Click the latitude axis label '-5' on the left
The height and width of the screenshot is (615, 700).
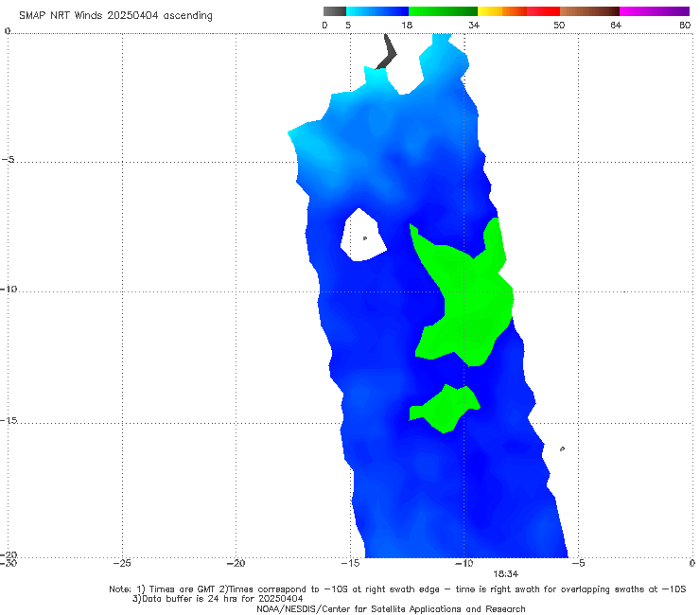[8, 160]
